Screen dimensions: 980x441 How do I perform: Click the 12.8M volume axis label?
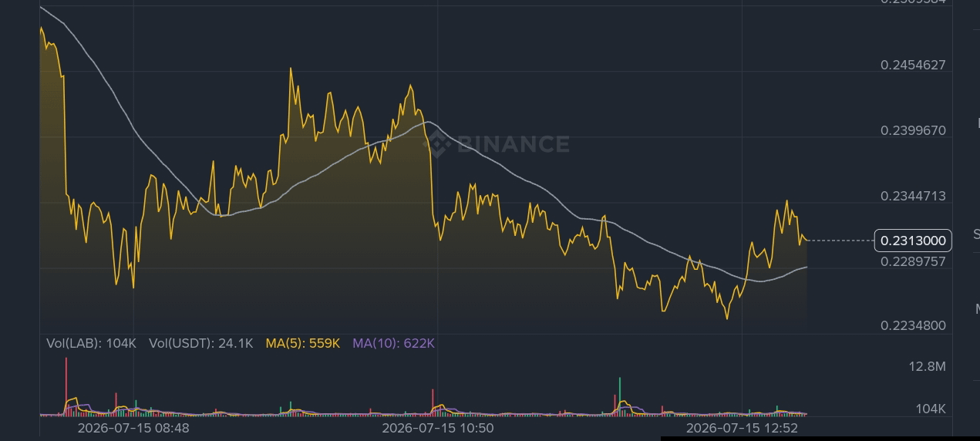[x=927, y=366]
